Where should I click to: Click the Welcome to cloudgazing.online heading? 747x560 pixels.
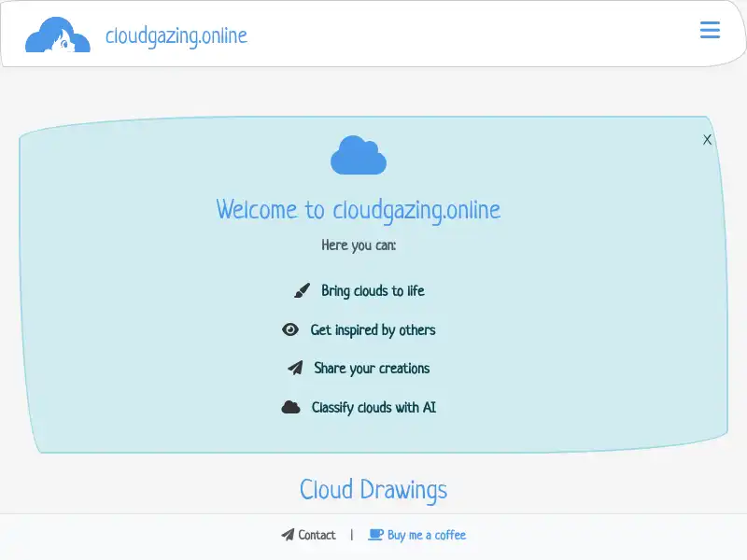tap(359, 209)
